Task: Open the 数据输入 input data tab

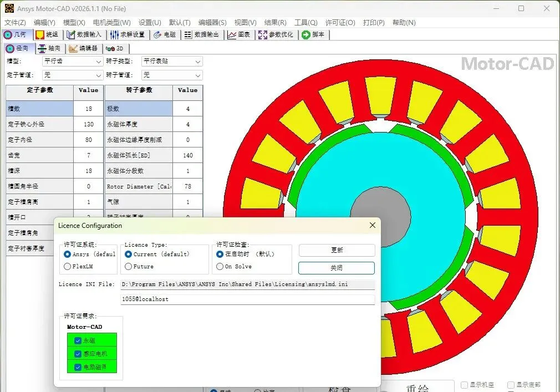Action: [85, 34]
